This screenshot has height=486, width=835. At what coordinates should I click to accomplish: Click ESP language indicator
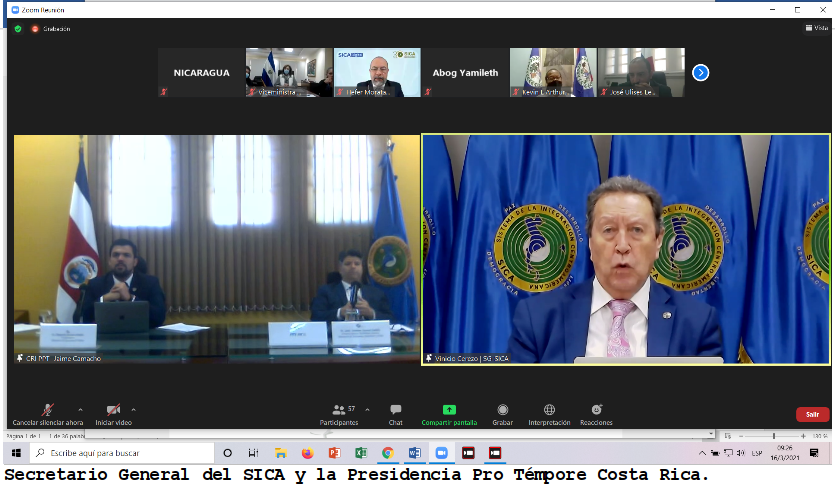[x=757, y=453]
